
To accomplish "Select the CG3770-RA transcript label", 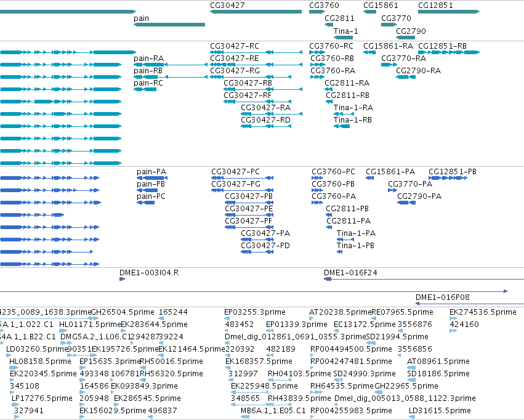I will pos(404,58).
